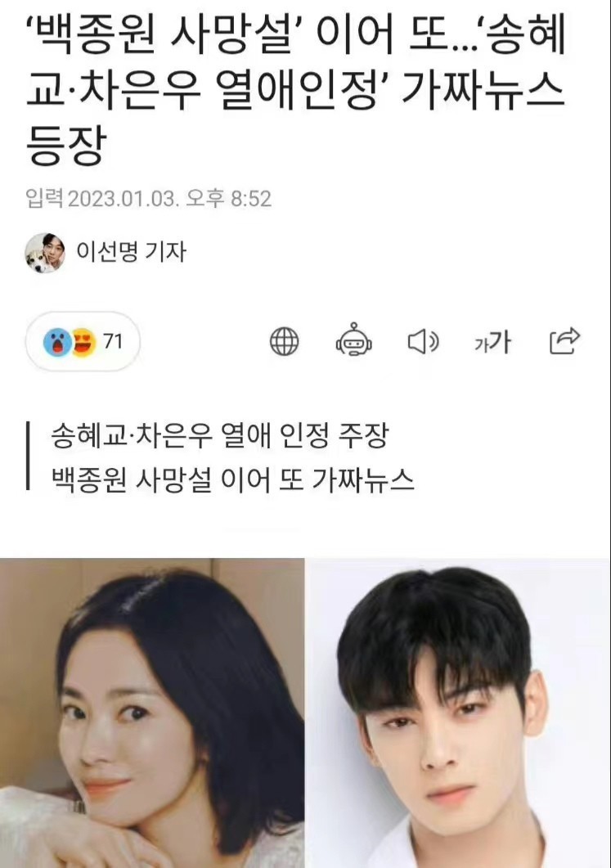Image resolution: width=611 pixels, height=868 pixels.
Task: Tap summary line 송혜교·차은우 열애 인정 주장
Action: pyautogui.click(x=220, y=436)
